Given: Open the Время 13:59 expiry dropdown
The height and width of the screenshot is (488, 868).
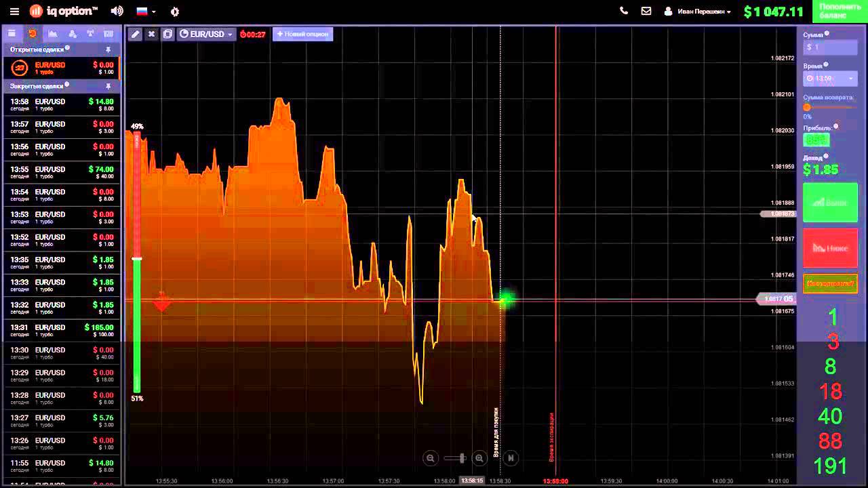Looking at the screenshot, I should point(831,78).
